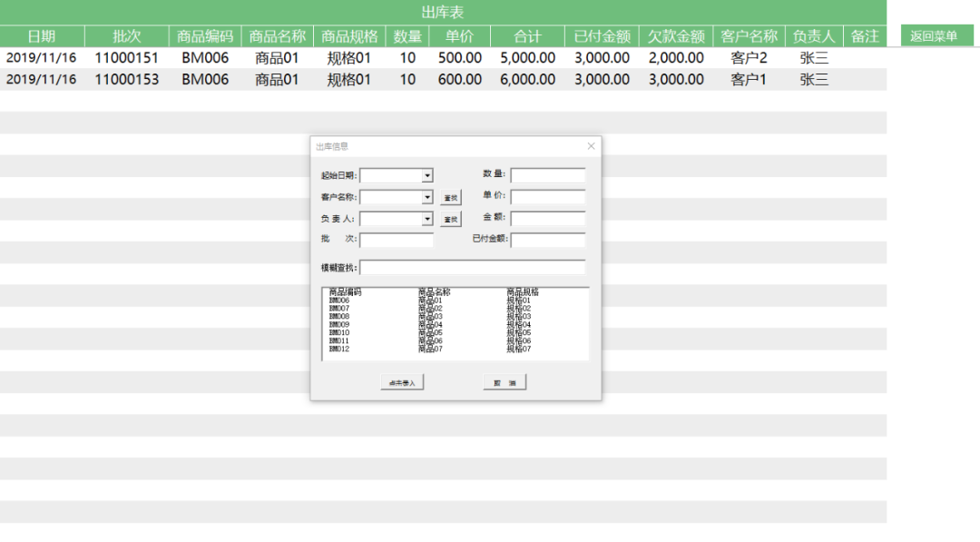
Task: Click into the 已付金额 text box
Action: click(547, 240)
